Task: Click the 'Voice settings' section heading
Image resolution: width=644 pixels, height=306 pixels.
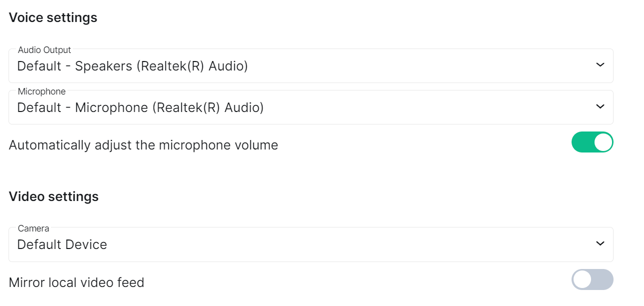Action: (x=53, y=17)
